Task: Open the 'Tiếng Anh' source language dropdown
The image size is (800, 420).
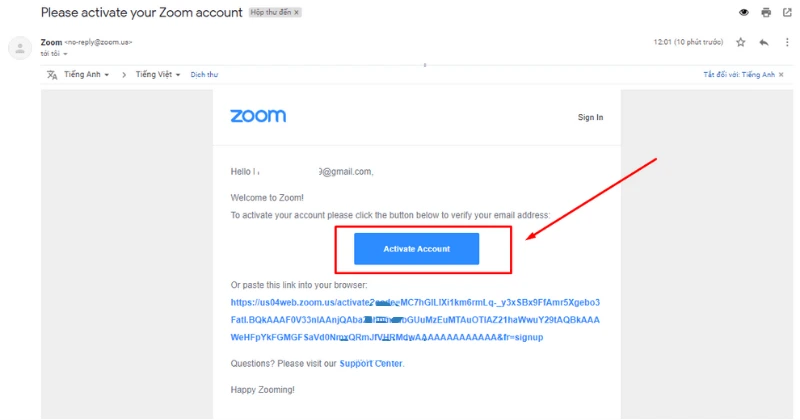Action: [x=87, y=75]
